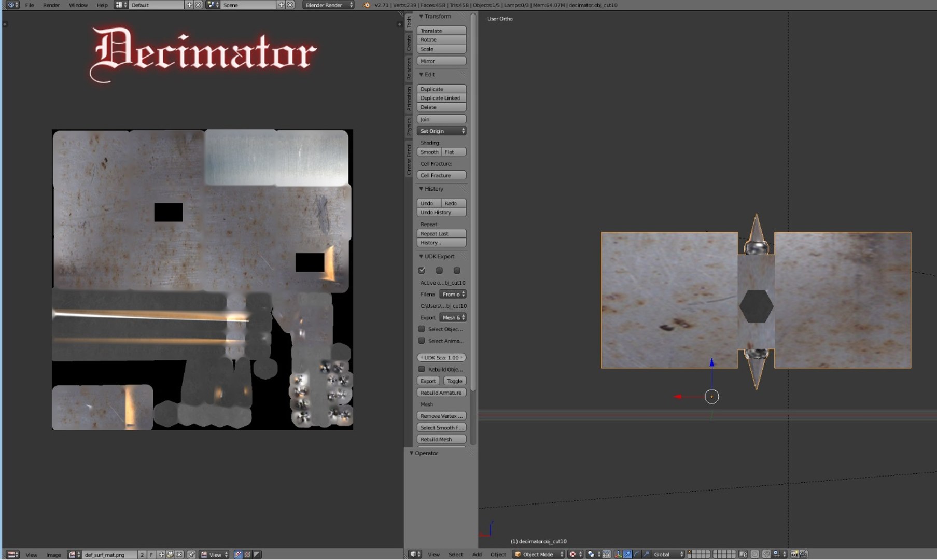
Task: Toggle the middle UDK Export checkbox
Action: 439,270
